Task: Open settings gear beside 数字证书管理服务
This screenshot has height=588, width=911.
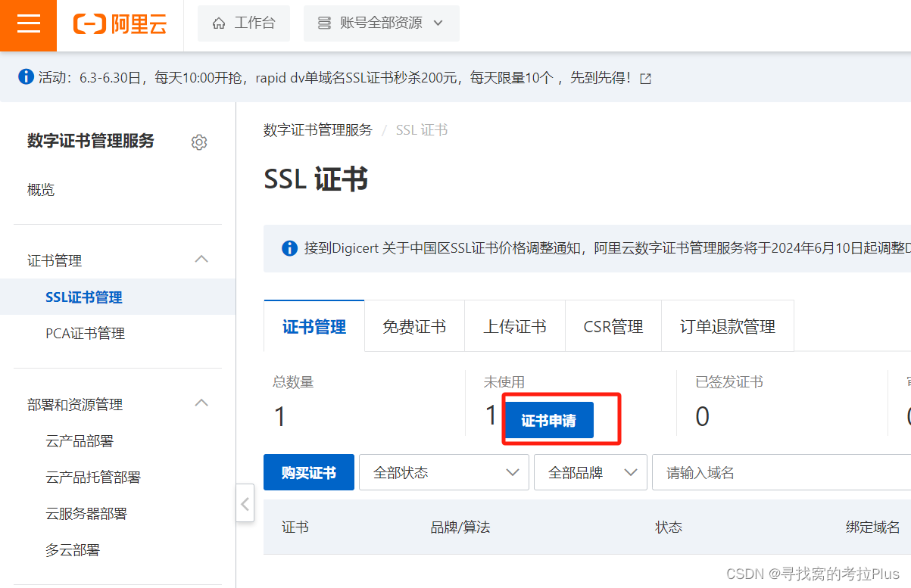Action: 199,142
